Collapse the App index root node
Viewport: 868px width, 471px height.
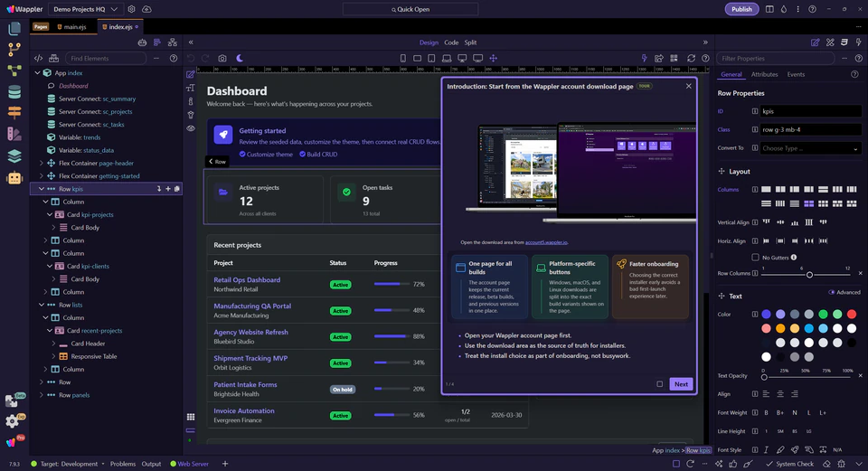tap(38, 73)
